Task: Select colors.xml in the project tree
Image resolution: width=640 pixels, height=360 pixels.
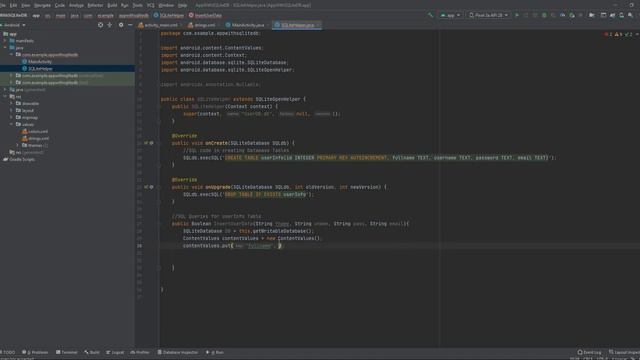Action: coord(35,131)
